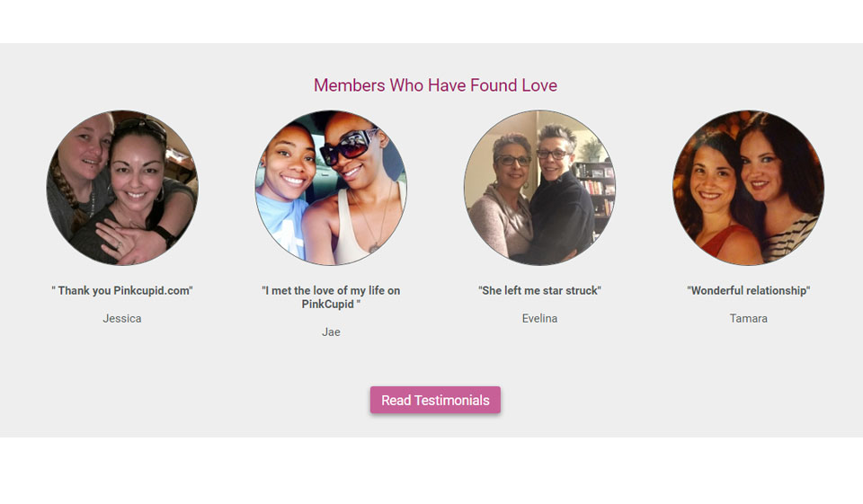The image size is (863, 504).
Task: Open the "I met the love of my life" quote
Action: coord(331,297)
